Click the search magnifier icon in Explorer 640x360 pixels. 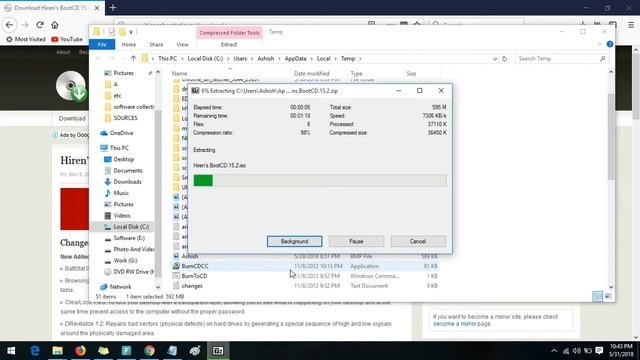pos(602,59)
